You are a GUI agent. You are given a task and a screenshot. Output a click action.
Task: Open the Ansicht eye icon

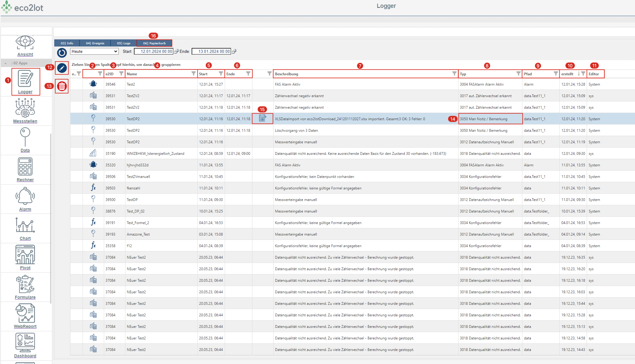pyautogui.click(x=25, y=43)
